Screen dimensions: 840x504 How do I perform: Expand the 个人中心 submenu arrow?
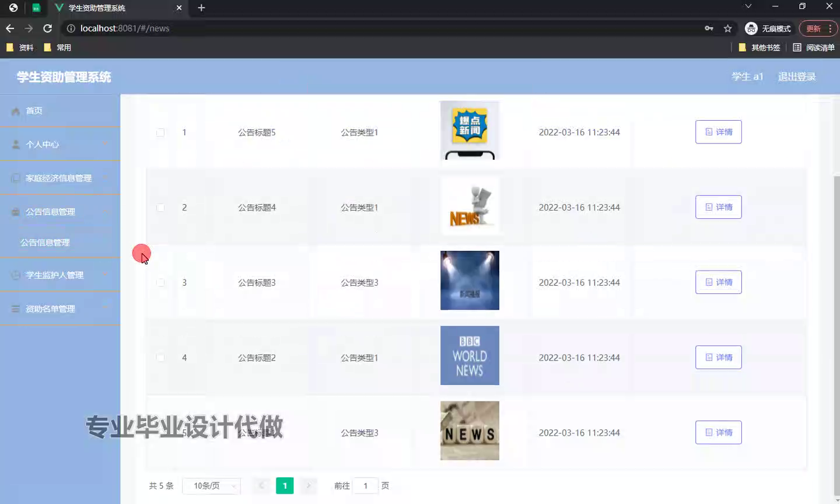click(105, 144)
